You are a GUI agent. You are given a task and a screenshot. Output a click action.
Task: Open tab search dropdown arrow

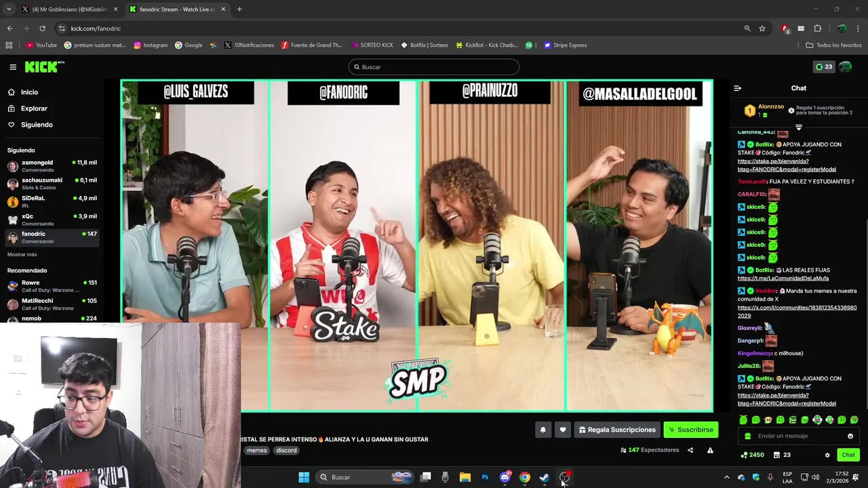[x=9, y=9]
